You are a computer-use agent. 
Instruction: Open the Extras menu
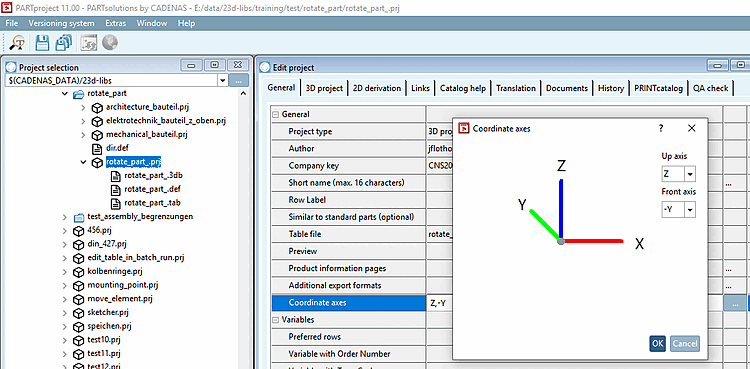pyautogui.click(x=116, y=23)
